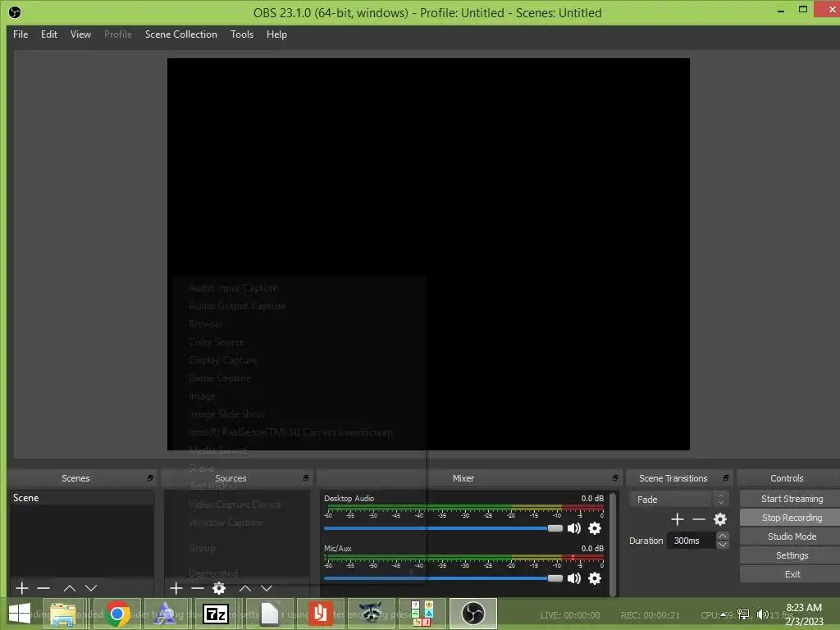
Task: Click the system tray volume icon
Action: [x=762, y=614]
